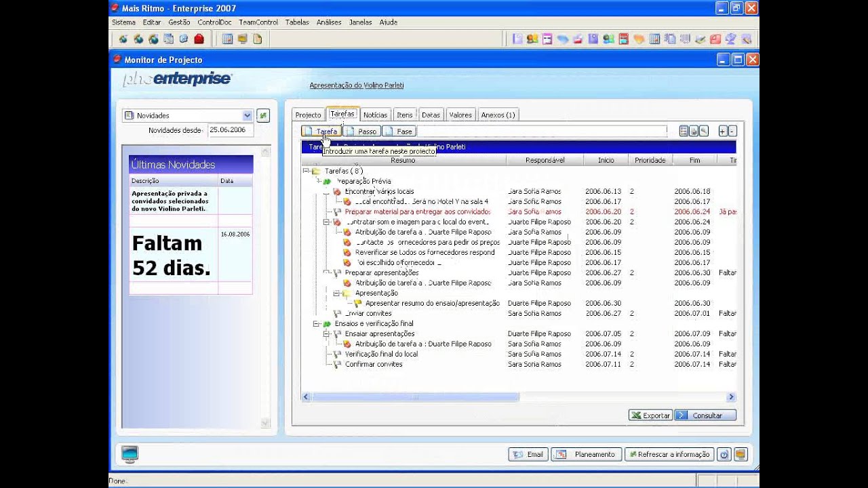Click the yellow flag beside Apresentar resumo do ensaio
The width and height of the screenshot is (868, 488).
[358, 303]
